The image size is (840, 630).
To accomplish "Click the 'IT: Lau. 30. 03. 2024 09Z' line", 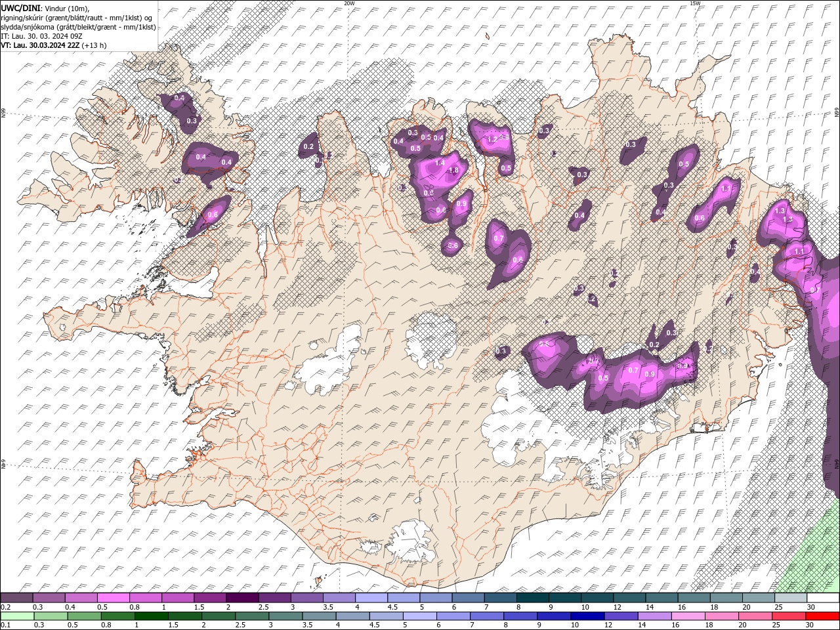I will tap(41, 36).
